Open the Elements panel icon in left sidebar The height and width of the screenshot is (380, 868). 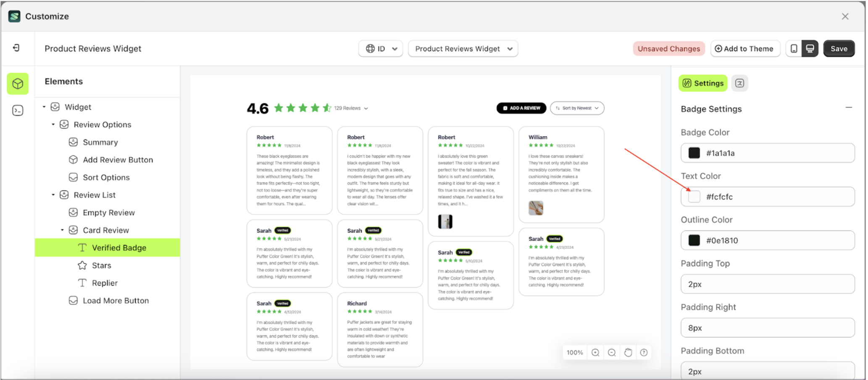point(17,84)
